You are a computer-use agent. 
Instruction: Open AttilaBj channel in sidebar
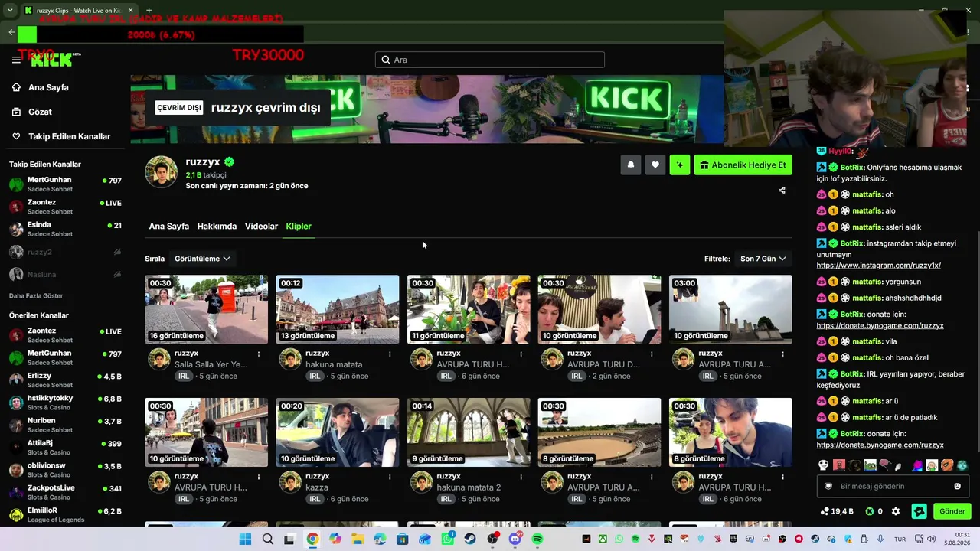[x=65, y=447]
